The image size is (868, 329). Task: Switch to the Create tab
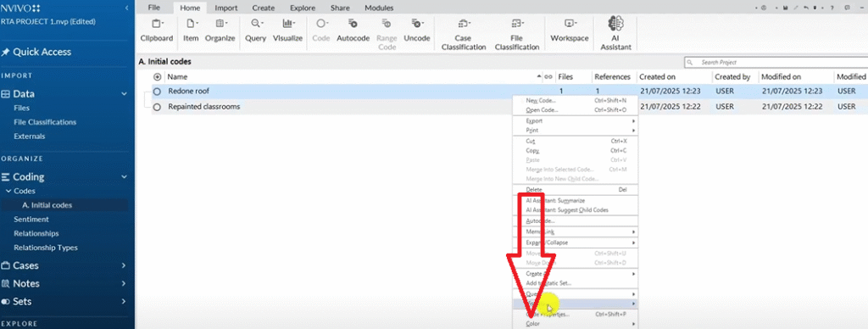[264, 8]
